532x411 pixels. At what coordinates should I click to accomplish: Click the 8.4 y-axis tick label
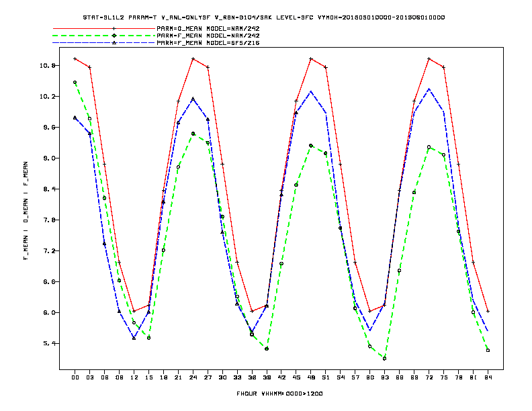[x=49, y=189]
